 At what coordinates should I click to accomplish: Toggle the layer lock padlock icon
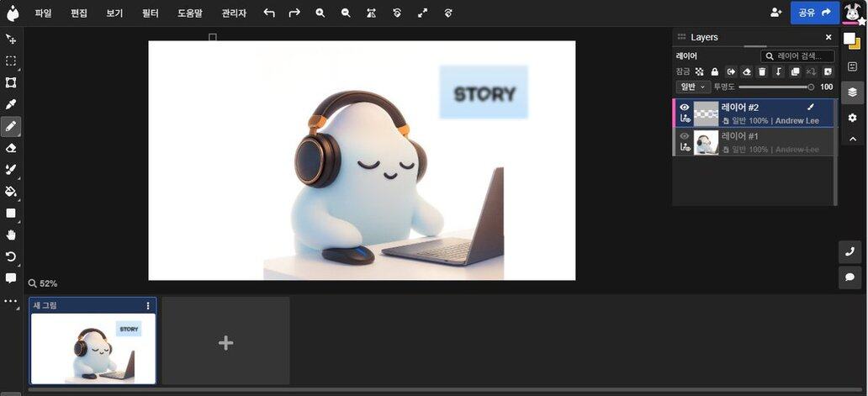pyautogui.click(x=714, y=71)
